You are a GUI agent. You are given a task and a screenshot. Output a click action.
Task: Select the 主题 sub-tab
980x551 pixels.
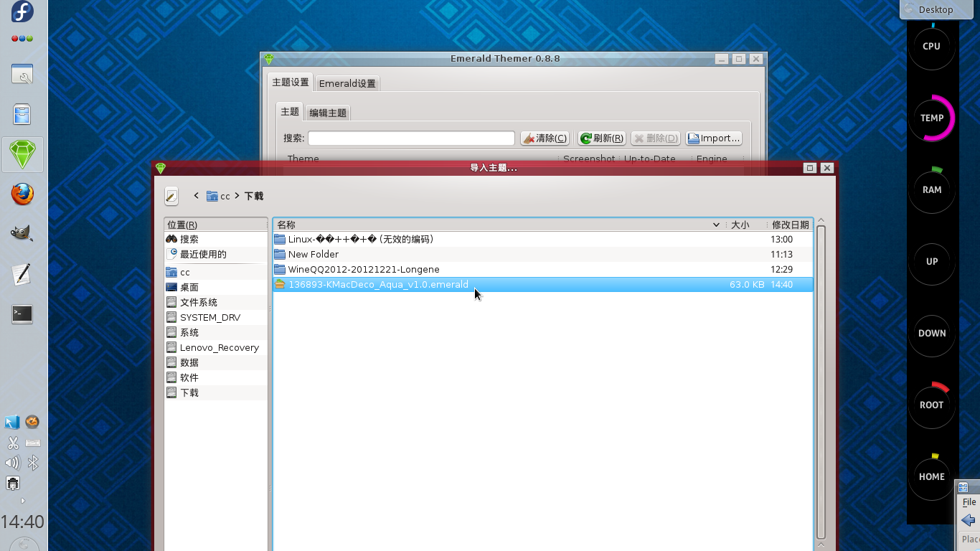[290, 112]
